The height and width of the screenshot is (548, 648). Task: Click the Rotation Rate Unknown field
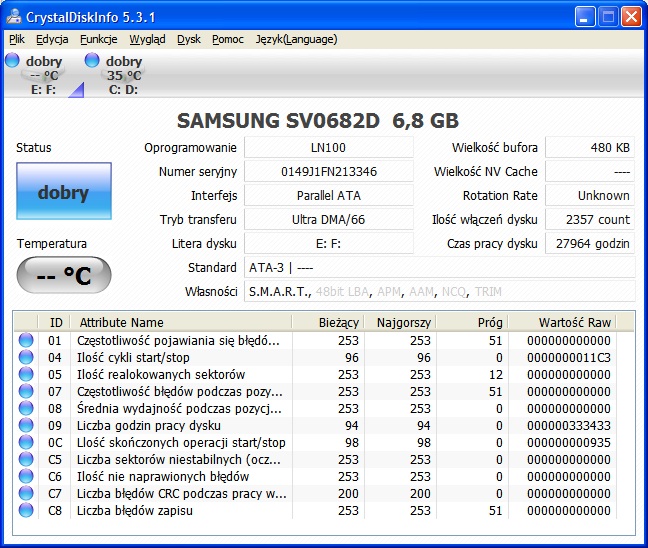pos(590,195)
